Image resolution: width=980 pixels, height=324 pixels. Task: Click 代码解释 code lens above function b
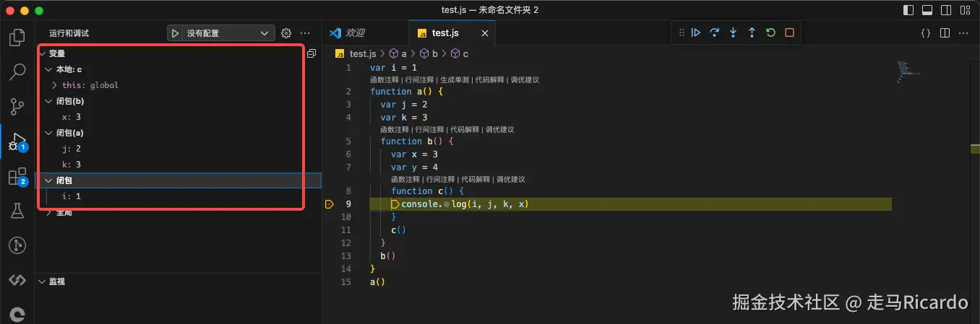coord(465,130)
